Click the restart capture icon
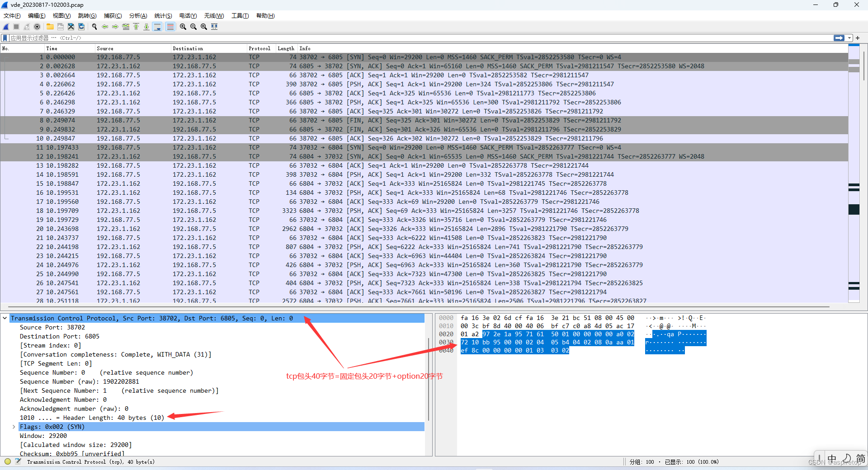The width and height of the screenshot is (868, 470). coord(27,27)
